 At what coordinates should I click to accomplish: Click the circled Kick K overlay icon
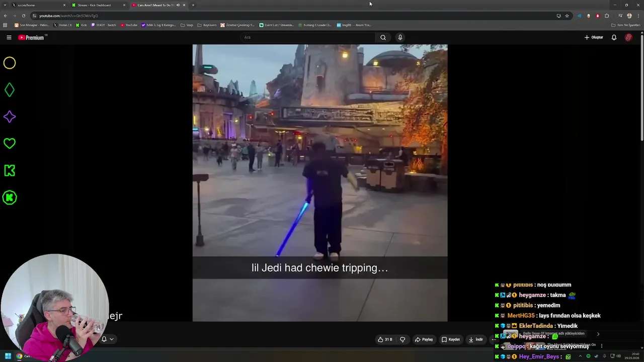click(10, 198)
